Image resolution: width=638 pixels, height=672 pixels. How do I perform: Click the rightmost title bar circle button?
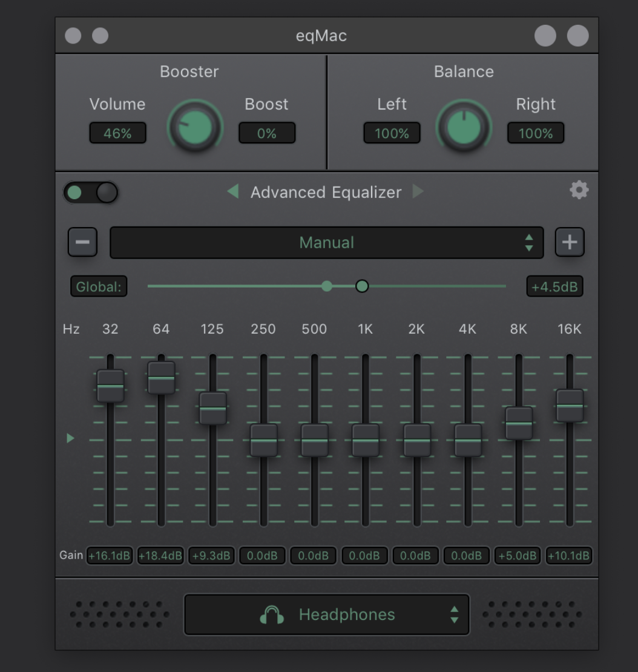click(x=577, y=36)
